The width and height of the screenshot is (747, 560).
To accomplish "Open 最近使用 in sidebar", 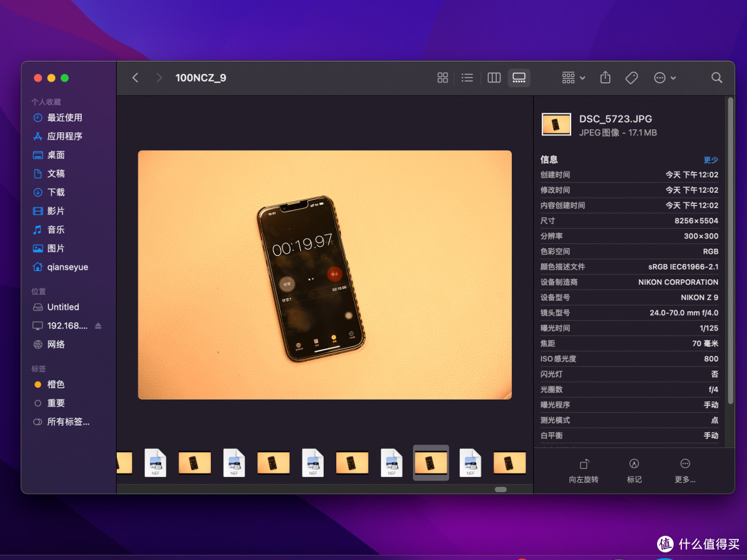I will (x=64, y=118).
